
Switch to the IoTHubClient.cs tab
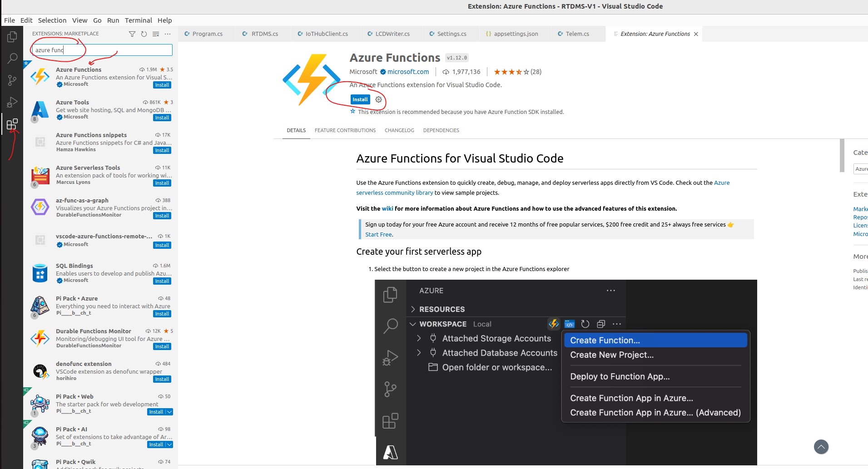(x=327, y=34)
